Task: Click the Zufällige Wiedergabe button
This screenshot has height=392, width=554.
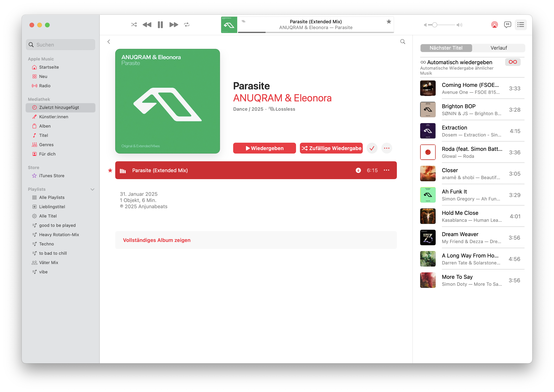Action: (x=331, y=148)
